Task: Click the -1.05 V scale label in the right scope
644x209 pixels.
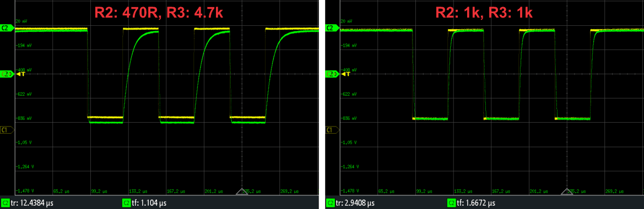Action: pos(349,142)
